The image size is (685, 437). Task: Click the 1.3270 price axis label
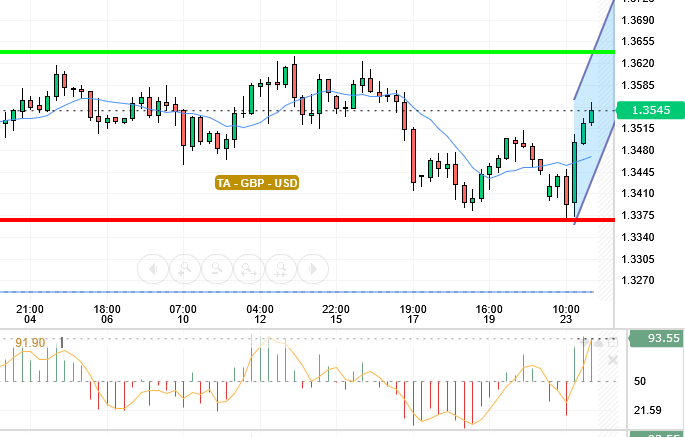[638, 280]
